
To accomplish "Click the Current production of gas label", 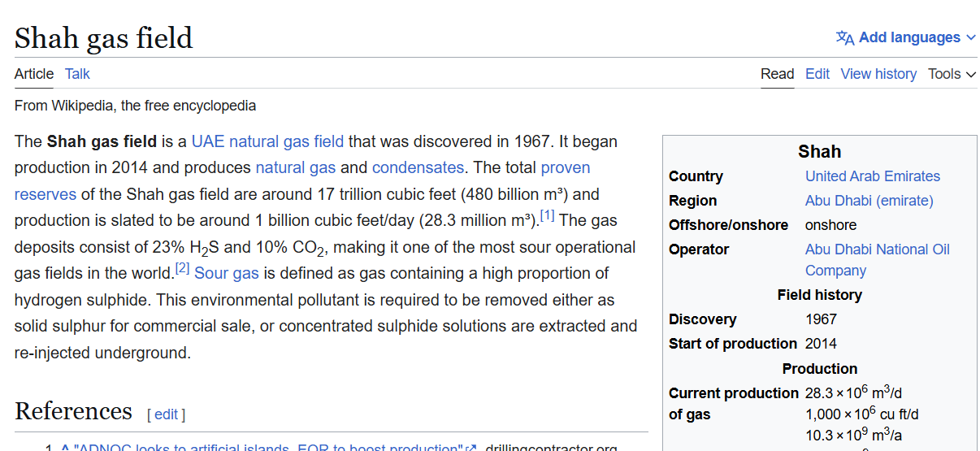I will pos(734,404).
